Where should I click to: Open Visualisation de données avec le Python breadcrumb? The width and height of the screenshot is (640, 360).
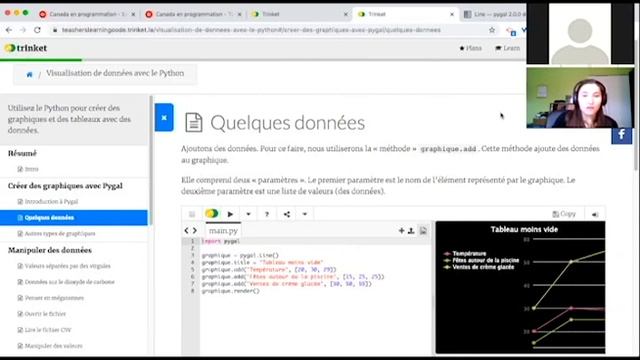115,73
